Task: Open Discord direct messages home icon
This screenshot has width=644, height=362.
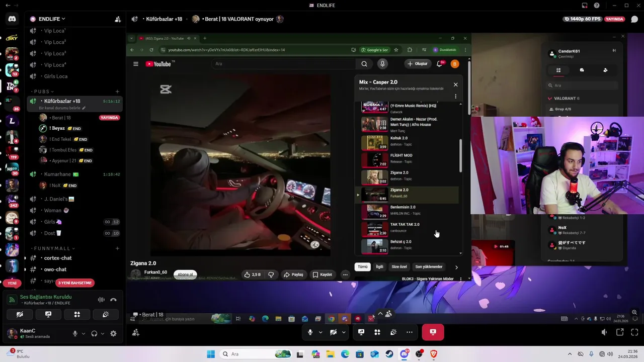Action: point(12,19)
